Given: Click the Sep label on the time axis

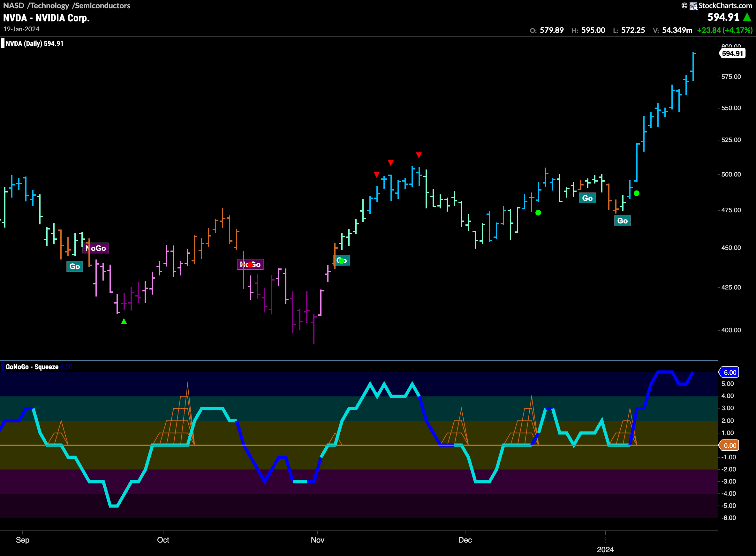Looking at the screenshot, I should (x=23, y=540).
